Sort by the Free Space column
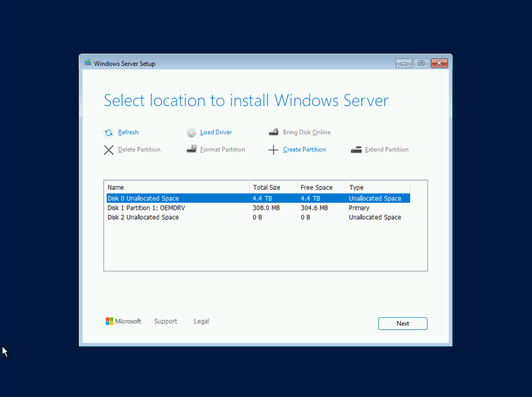Screen dimensions: 532x397 pos(317,187)
